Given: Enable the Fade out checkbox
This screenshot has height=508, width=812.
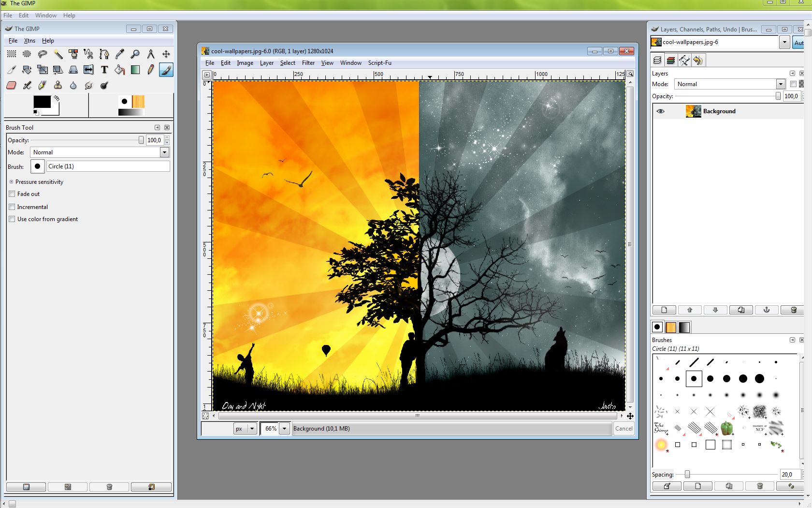Looking at the screenshot, I should pyautogui.click(x=12, y=194).
